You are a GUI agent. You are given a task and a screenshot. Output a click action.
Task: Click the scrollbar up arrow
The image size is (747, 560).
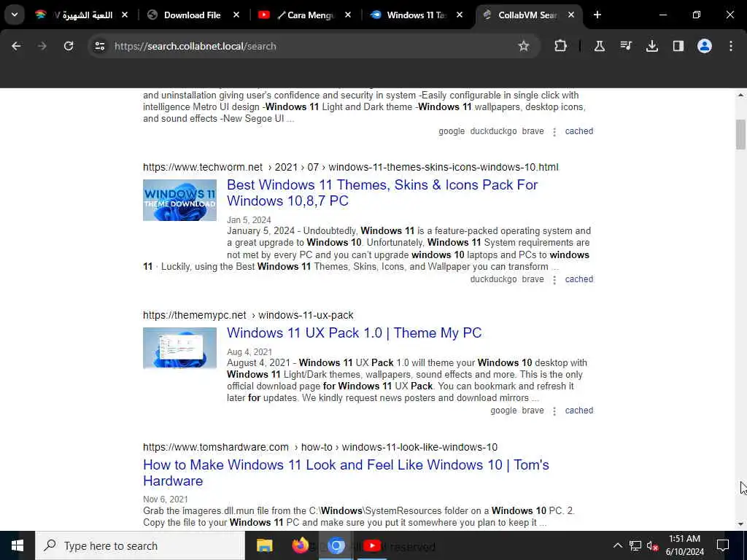[x=740, y=96]
